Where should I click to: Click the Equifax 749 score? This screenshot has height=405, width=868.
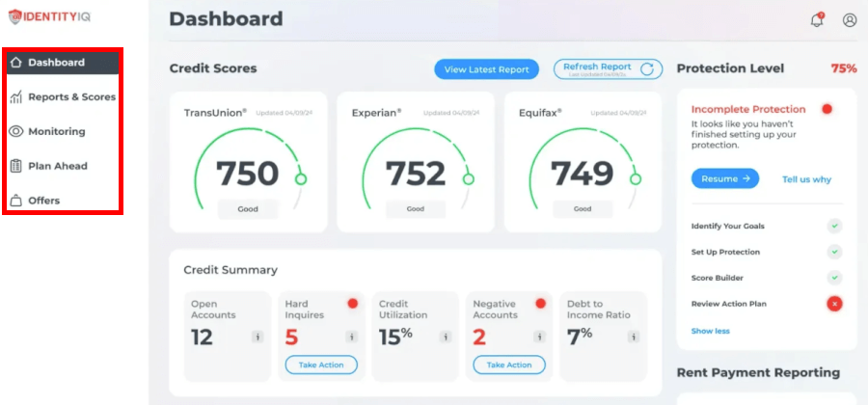[582, 174]
